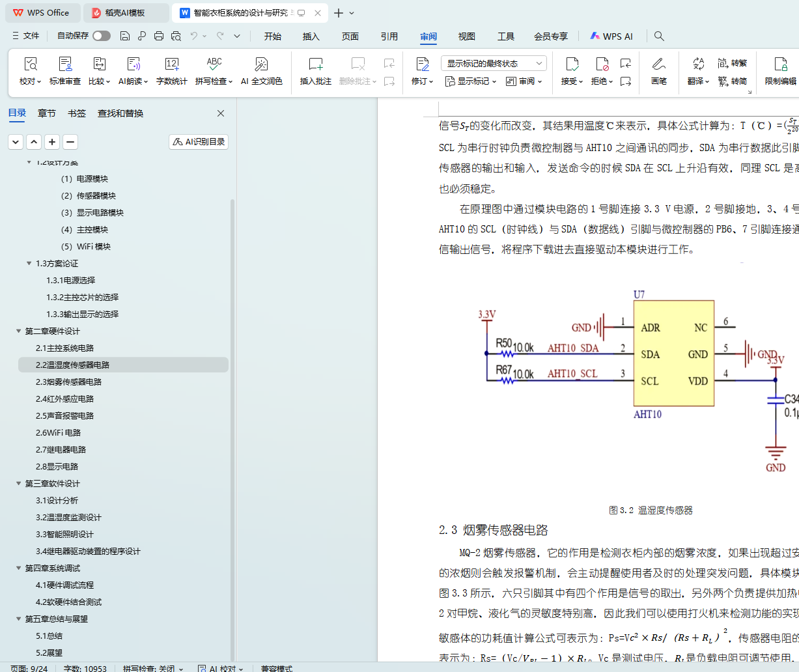Collapse the 第二章硬件设计 tree node
The image size is (799, 672).
pyautogui.click(x=19, y=331)
